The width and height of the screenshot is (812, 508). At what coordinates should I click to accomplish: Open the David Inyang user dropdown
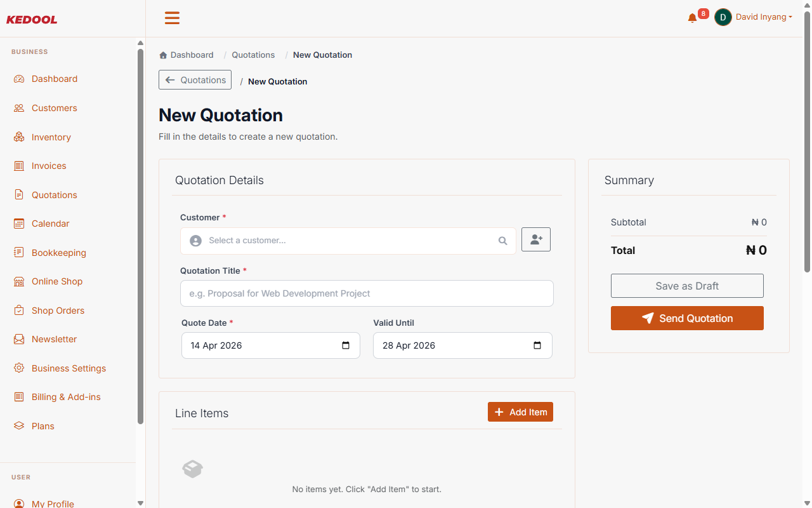tap(764, 17)
